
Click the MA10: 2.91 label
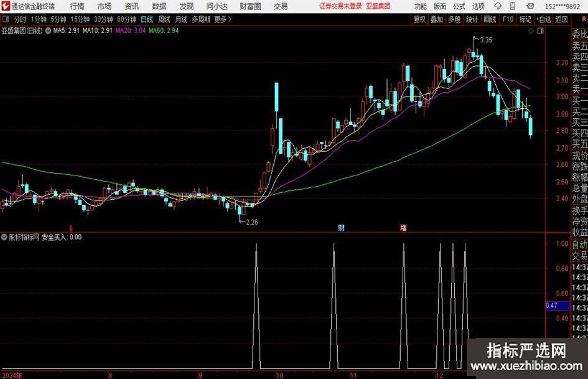pyautogui.click(x=97, y=30)
